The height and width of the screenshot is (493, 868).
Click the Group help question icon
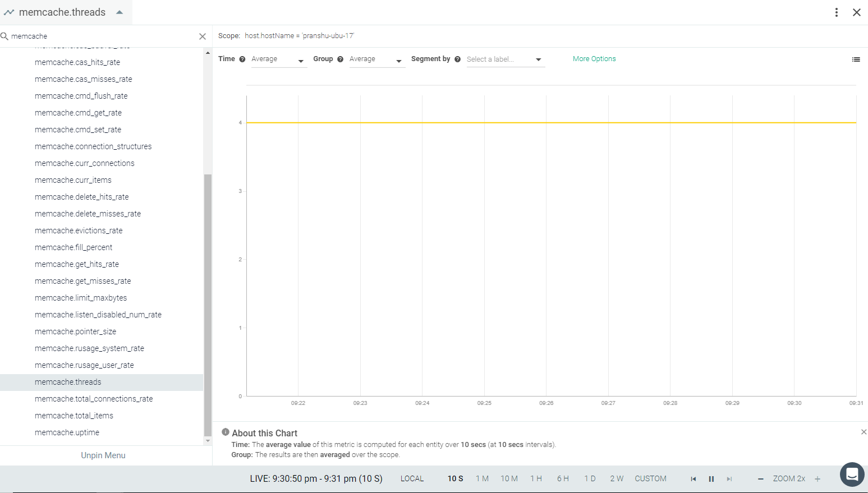coord(340,59)
